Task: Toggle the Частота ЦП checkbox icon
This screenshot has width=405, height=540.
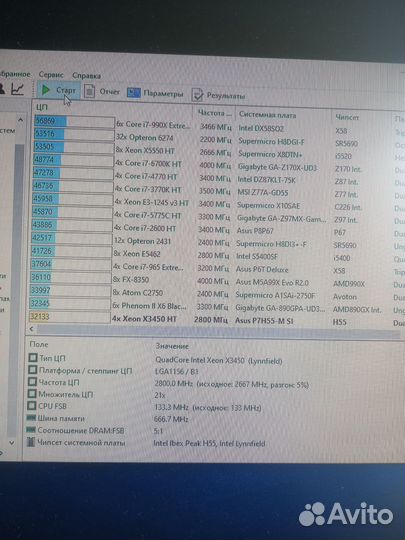Action: tap(32, 382)
